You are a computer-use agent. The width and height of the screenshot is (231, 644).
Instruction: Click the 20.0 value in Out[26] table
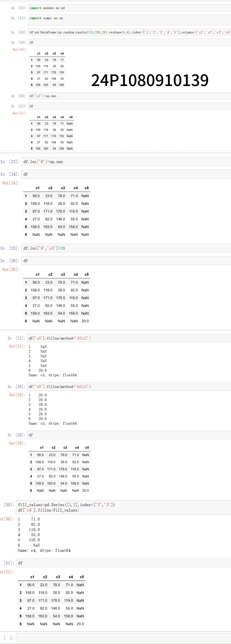point(85,321)
